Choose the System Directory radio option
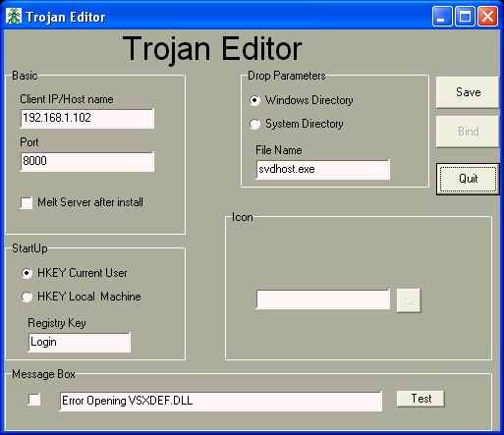Screen dimensions: 504x435 click(254, 124)
